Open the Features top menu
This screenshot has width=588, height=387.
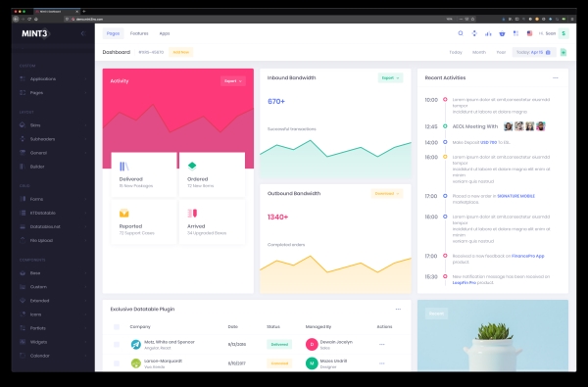tap(139, 33)
